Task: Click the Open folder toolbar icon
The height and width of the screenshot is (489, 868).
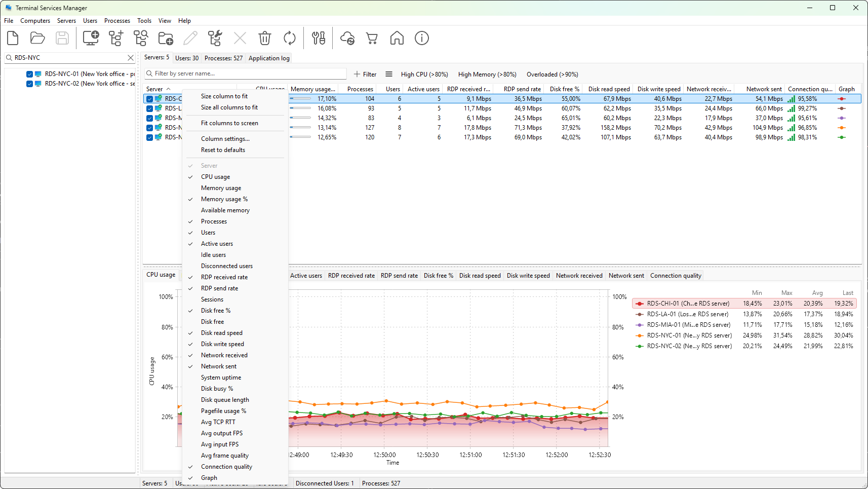Action: 37,38
